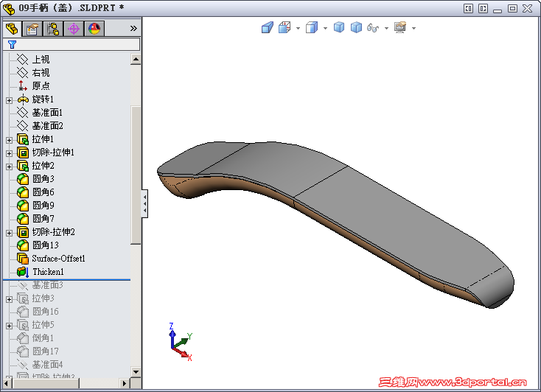541x392 pixels.
Task: Click the view orientation icon
Action: (x=285, y=27)
